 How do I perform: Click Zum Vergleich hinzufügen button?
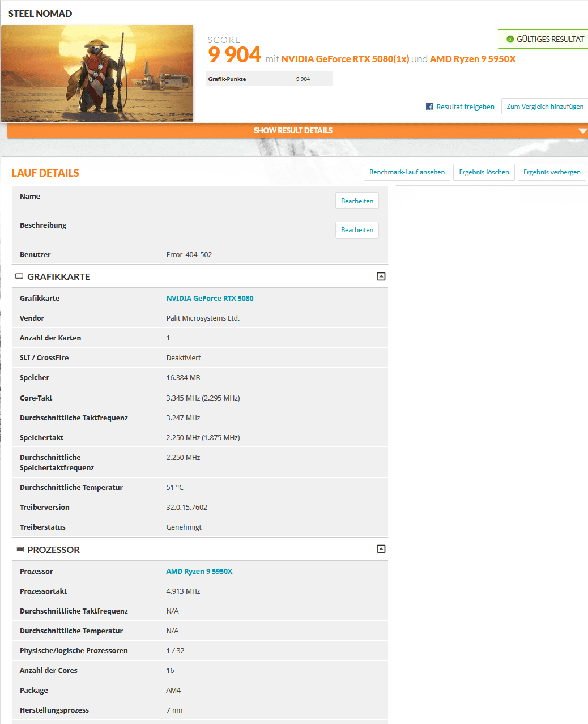(x=544, y=107)
